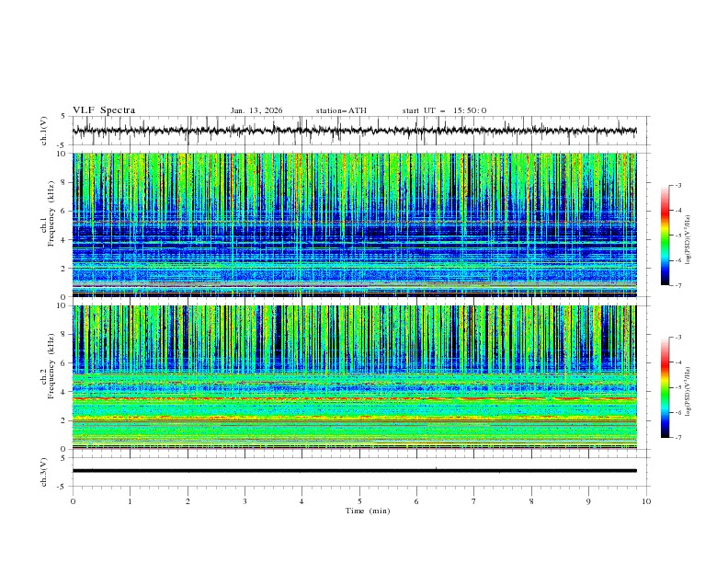Click the "-3" label on the ch.1 colorbar
Viewport: 728px width, 563px height.
678,185
